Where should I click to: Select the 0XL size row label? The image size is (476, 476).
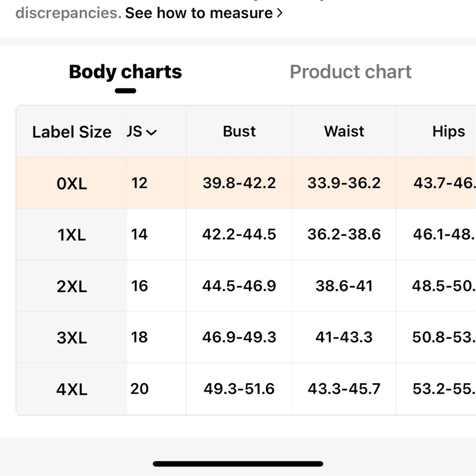[x=72, y=183]
